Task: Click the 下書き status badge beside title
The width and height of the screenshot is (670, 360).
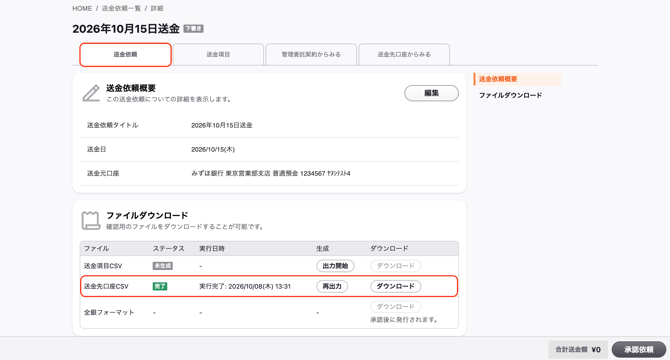Action: coord(193,29)
